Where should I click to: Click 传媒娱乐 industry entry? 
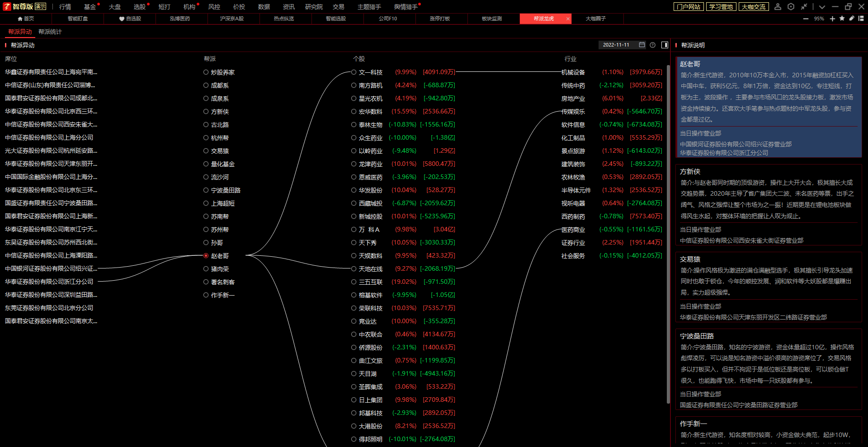coord(573,112)
